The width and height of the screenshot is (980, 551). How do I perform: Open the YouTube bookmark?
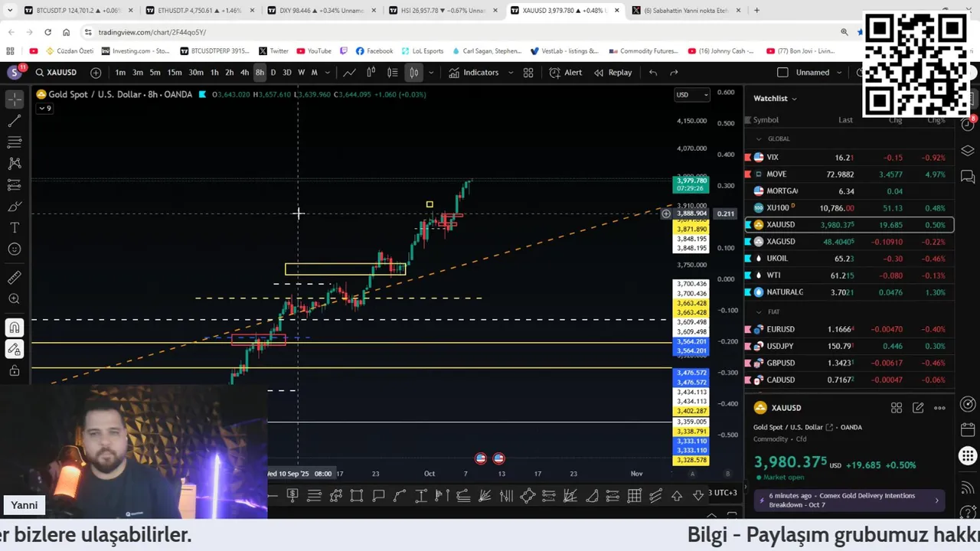point(315,51)
